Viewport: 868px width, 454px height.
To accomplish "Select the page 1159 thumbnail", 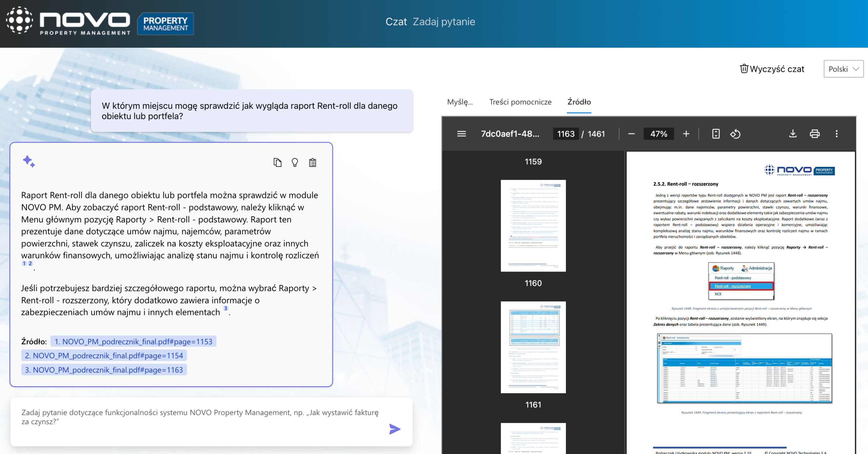I will 533,225.
